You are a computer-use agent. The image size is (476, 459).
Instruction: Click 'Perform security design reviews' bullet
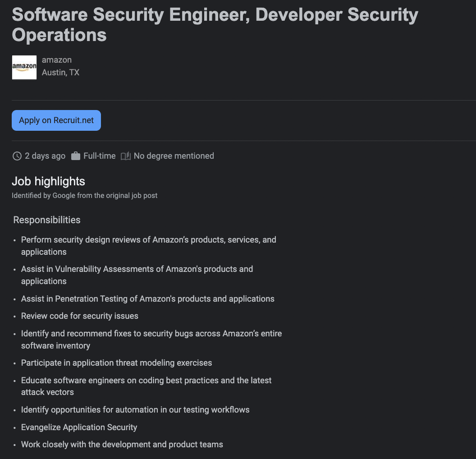(x=149, y=246)
